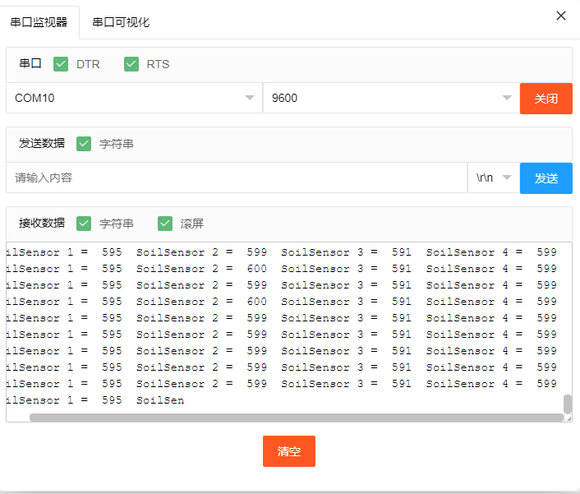Open the \r\n line ending dropdown

click(x=494, y=178)
